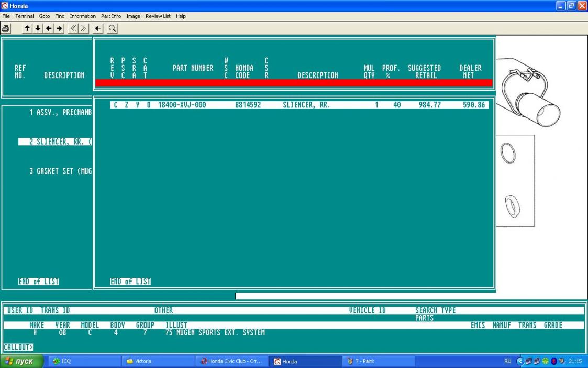Switch to 7 - Paint in taskbar

tap(379, 361)
